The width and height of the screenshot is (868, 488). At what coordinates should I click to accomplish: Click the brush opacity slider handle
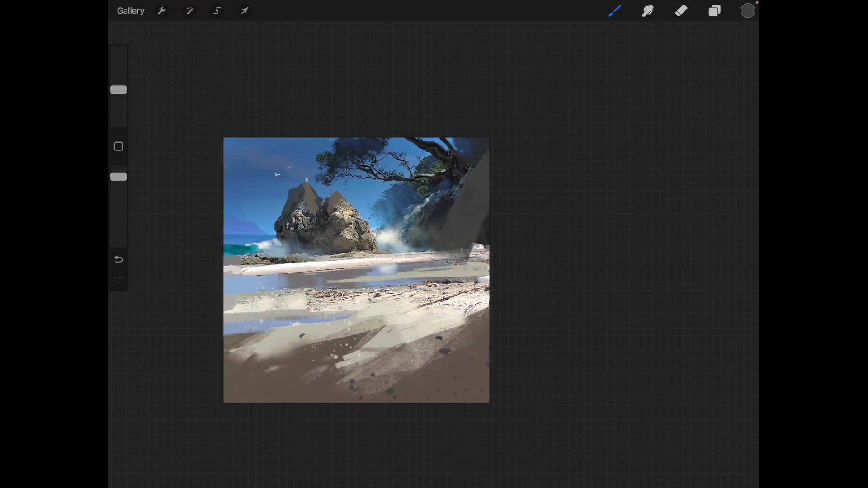click(119, 177)
